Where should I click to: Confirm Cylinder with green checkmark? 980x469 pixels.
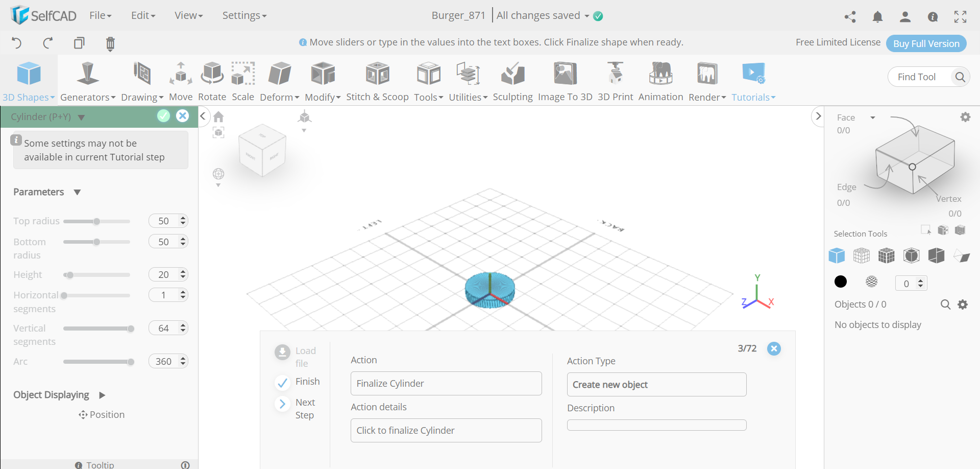point(163,116)
